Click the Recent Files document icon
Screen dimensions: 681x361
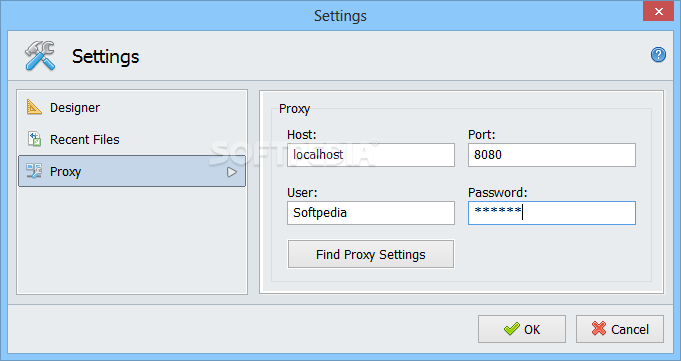[x=34, y=139]
